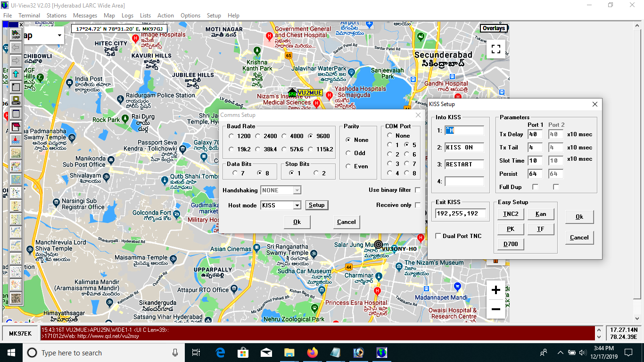
Task: Click the Windows search box
Action: pyautogui.click(x=104, y=353)
